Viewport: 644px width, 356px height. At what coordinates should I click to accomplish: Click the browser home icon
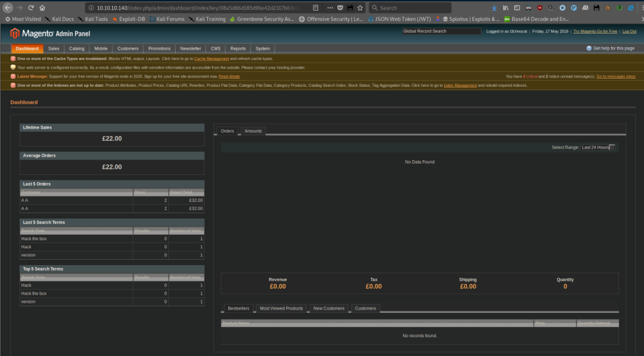coord(42,7)
